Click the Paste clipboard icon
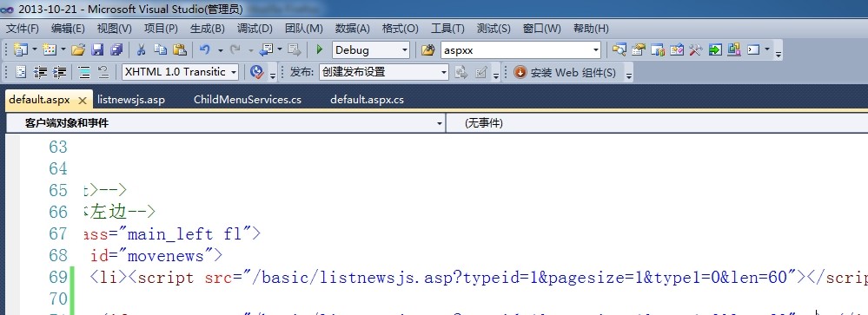868x315 pixels. [179, 49]
